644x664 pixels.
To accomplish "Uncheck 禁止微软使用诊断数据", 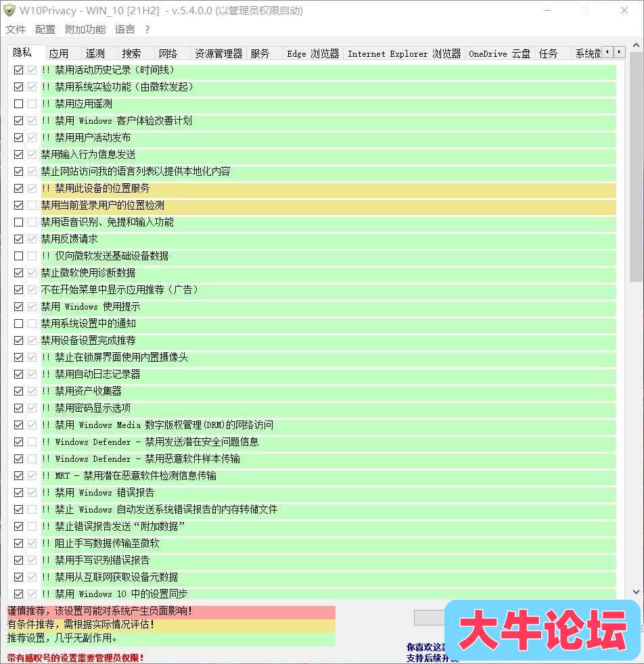I will (19, 273).
